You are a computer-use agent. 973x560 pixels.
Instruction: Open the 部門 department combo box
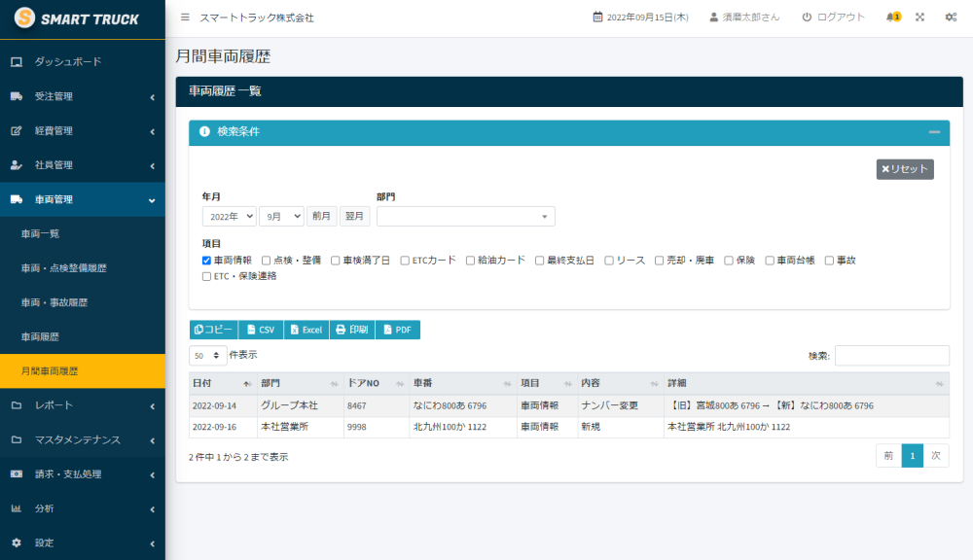pos(465,217)
